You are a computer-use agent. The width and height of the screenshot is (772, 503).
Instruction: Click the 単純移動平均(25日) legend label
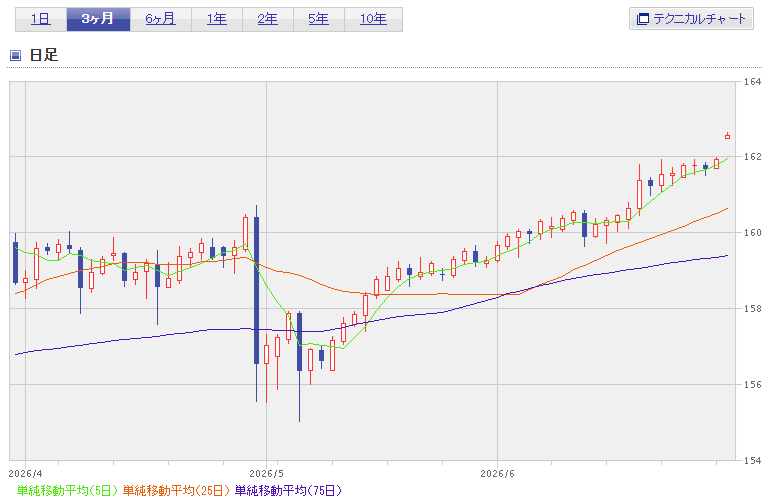[176, 491]
